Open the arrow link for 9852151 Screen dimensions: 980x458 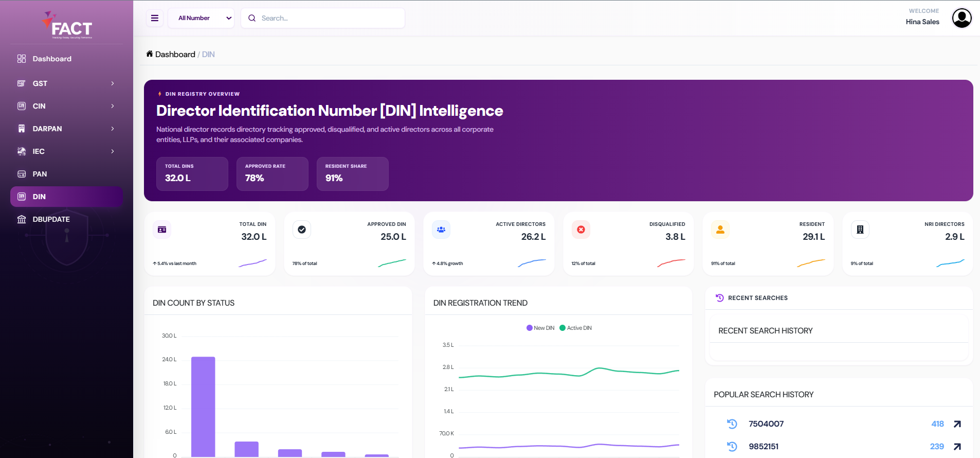point(957,447)
